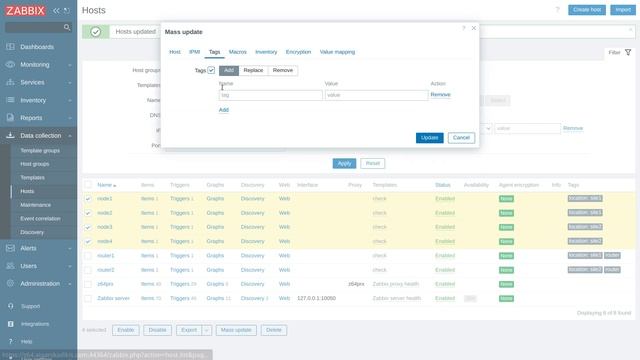Switch to the Host tab in Mass update
Screen dimensions: 640x360
[x=175, y=52]
